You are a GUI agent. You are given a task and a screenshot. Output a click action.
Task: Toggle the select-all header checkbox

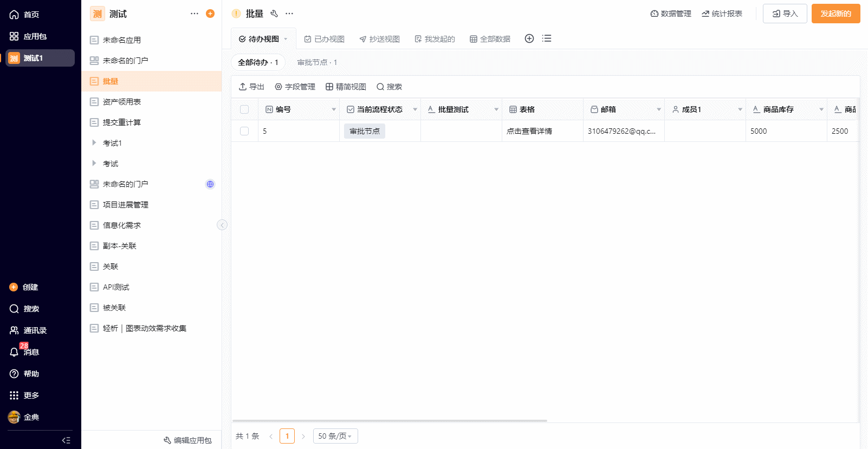coord(244,109)
